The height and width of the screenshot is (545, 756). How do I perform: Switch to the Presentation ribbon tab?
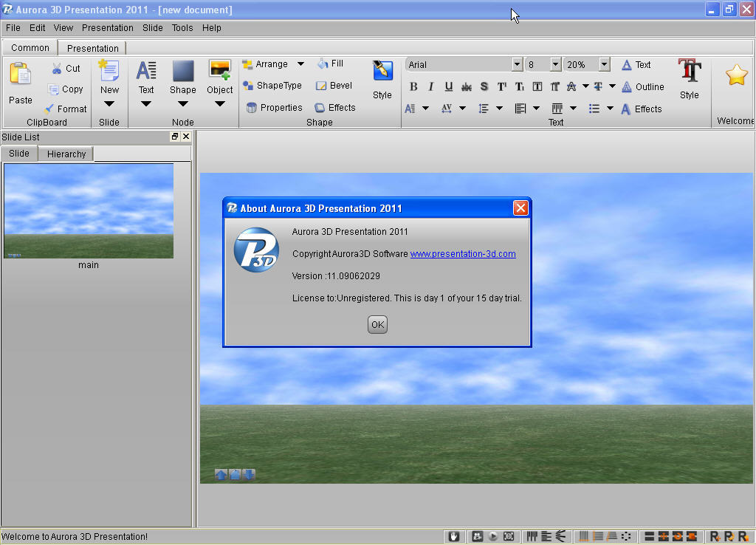pyautogui.click(x=92, y=47)
